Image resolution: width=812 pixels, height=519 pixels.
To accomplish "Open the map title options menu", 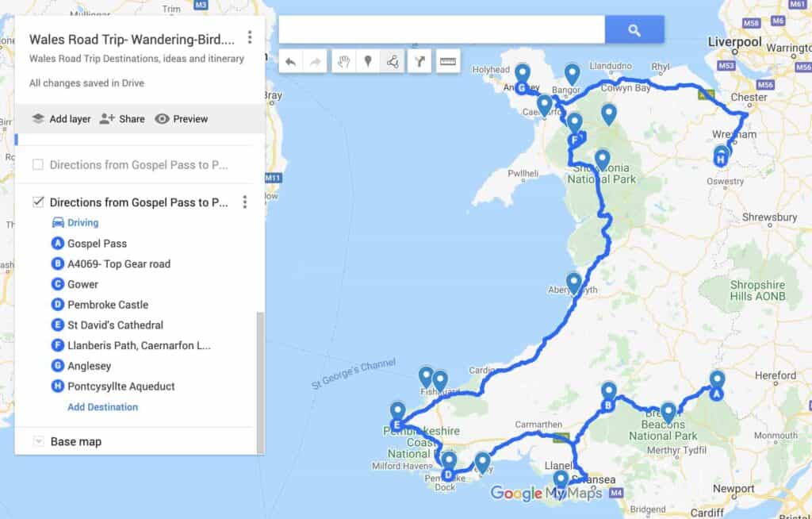I will (x=250, y=37).
